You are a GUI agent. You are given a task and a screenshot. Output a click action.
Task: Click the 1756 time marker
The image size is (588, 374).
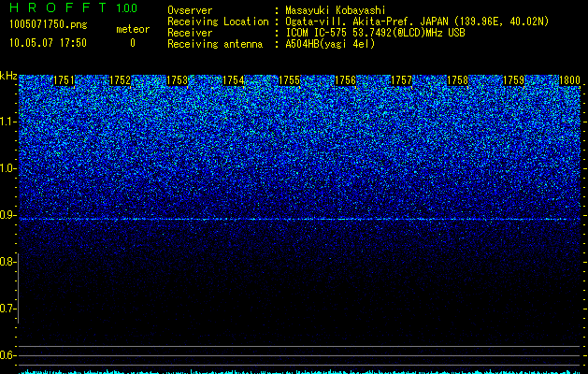[x=345, y=80]
